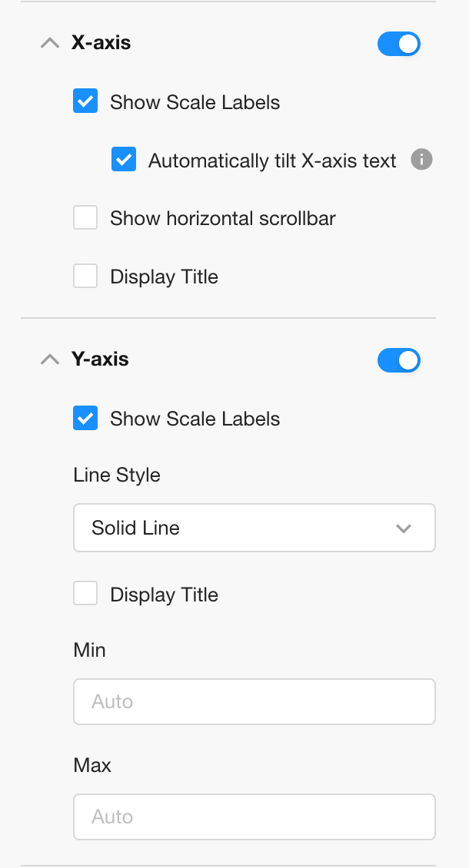Uncheck Automatically tilt X-axis text

coord(124,160)
